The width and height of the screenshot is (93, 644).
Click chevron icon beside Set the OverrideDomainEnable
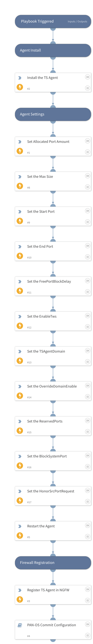pyautogui.click(x=20, y=387)
